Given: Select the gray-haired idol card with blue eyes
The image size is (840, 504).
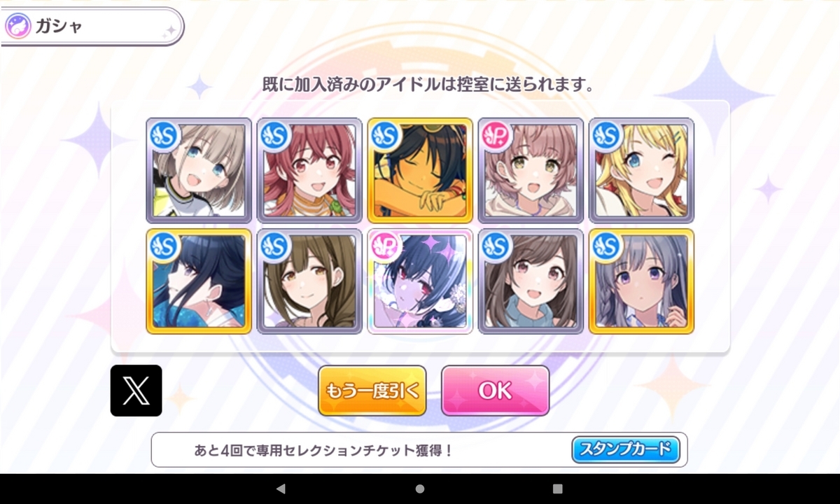Looking at the screenshot, I should coord(199,170).
